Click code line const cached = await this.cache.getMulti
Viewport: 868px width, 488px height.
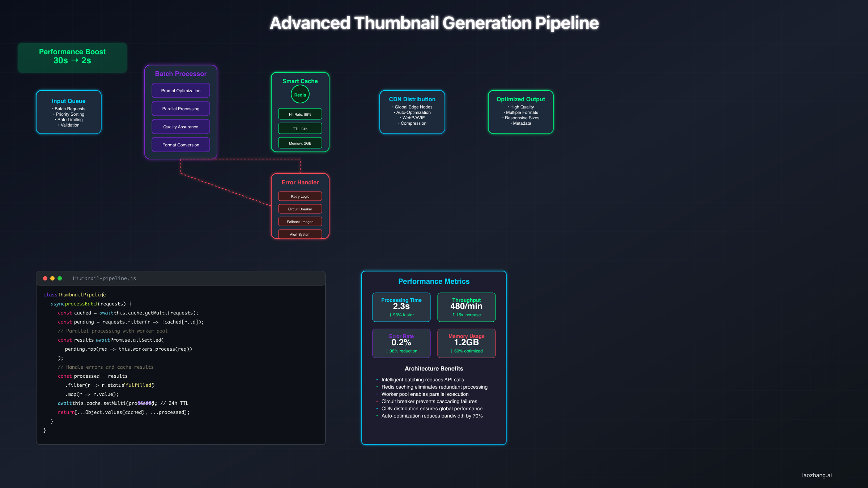point(128,313)
